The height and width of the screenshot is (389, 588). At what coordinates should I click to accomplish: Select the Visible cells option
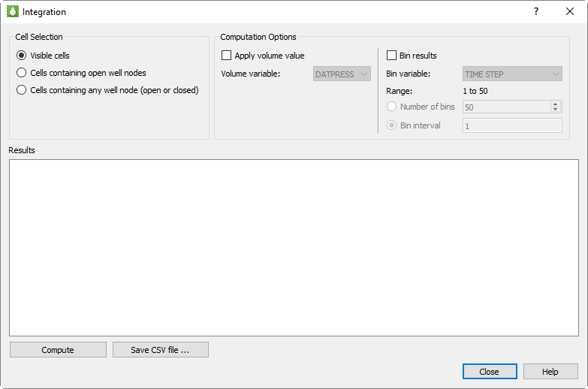click(x=22, y=56)
